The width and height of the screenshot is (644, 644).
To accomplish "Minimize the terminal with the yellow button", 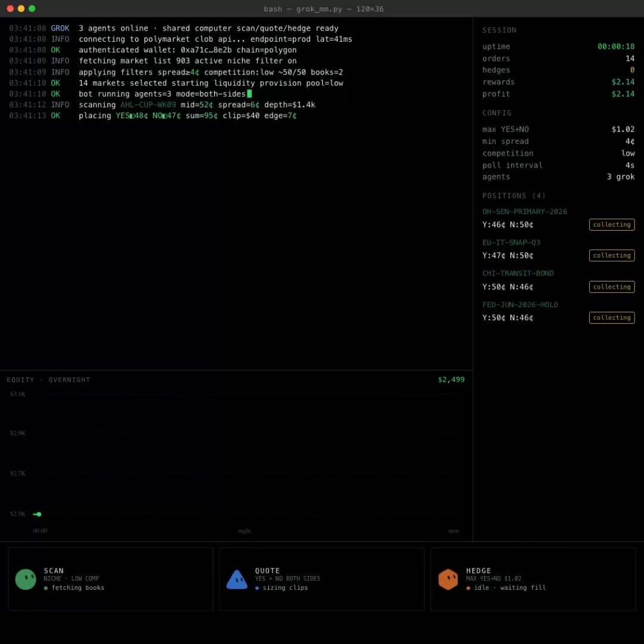I will click(21, 8).
